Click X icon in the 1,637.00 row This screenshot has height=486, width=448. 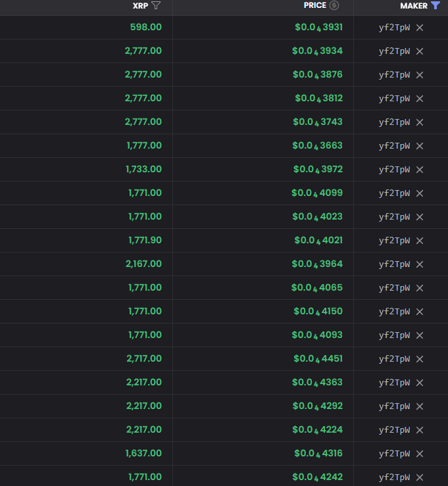(x=420, y=454)
